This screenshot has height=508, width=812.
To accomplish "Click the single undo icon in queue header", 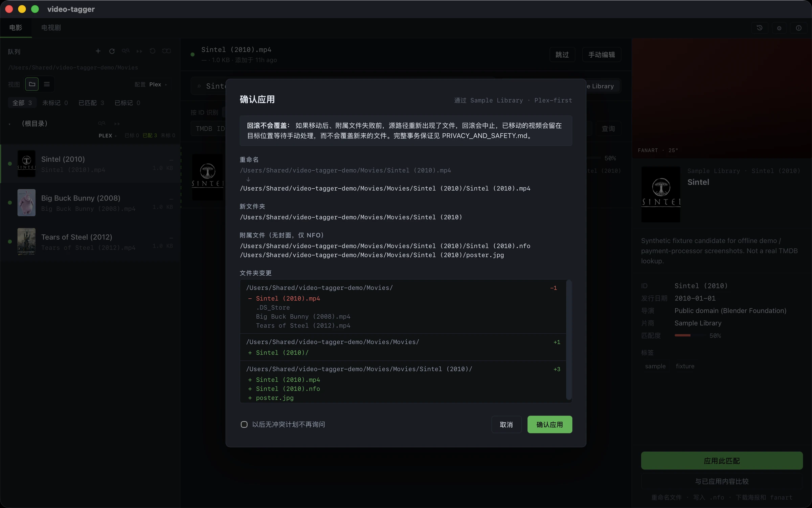I will [153, 51].
